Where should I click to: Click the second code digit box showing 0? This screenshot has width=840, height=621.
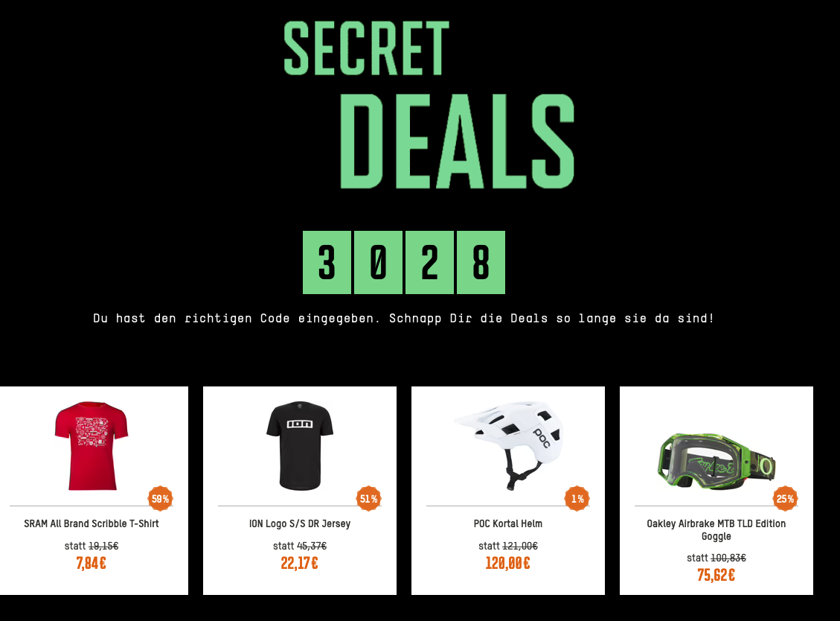tap(378, 262)
